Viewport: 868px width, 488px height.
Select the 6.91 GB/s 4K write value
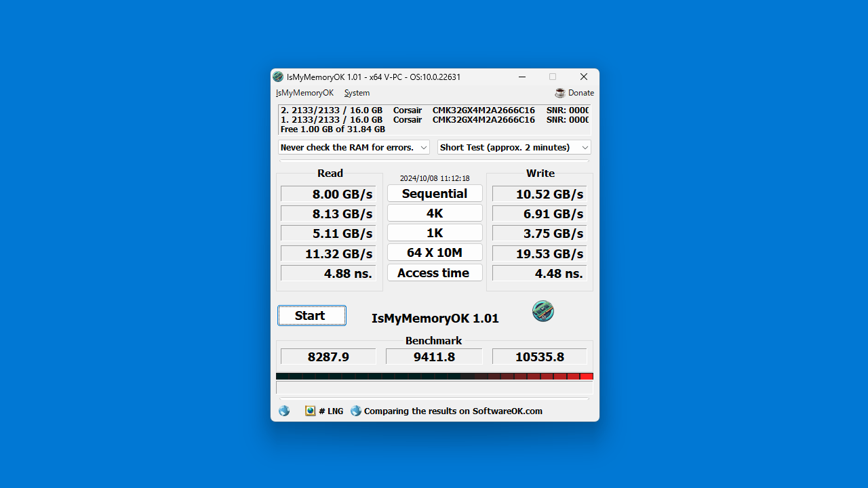(540, 213)
